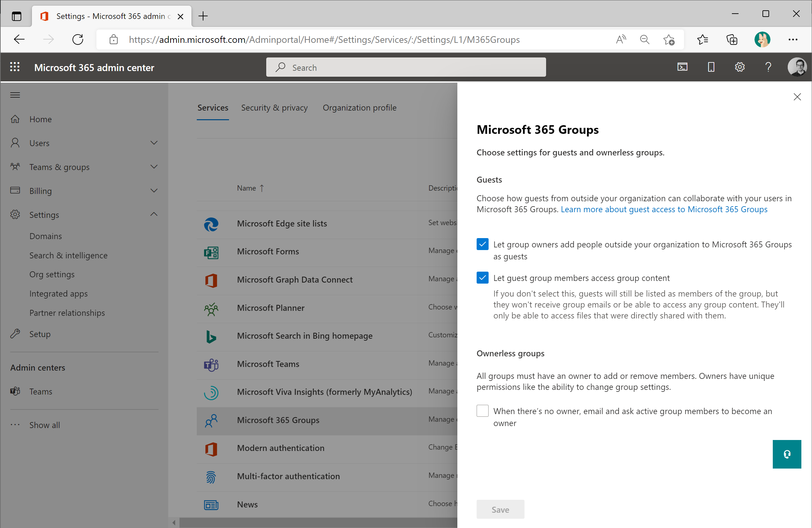Open Search & intelligence under Settings

(68, 255)
